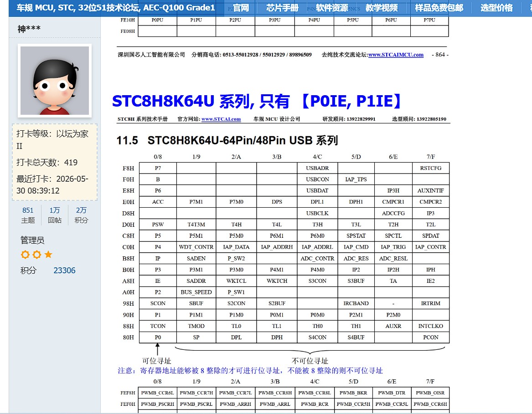Click the PWMB_BKR register cell
Viewport: 532px width, 414px height.
[353, 393]
